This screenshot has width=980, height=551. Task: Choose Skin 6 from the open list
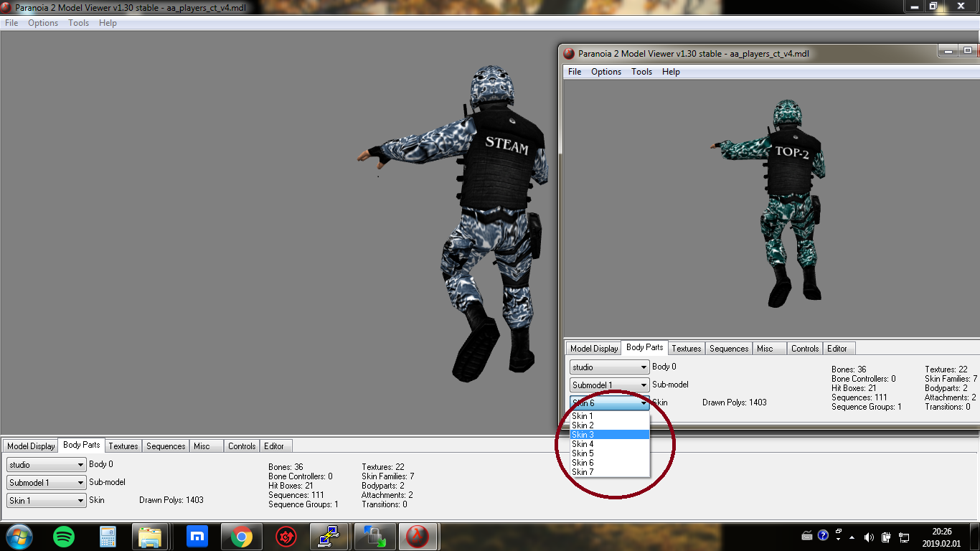[609, 463]
